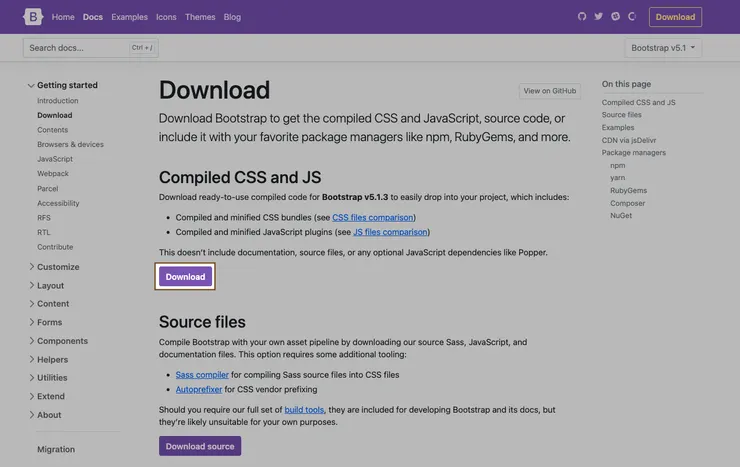The height and width of the screenshot is (467, 740).
Task: Open RFS in the sidebar
Action: click(44, 217)
